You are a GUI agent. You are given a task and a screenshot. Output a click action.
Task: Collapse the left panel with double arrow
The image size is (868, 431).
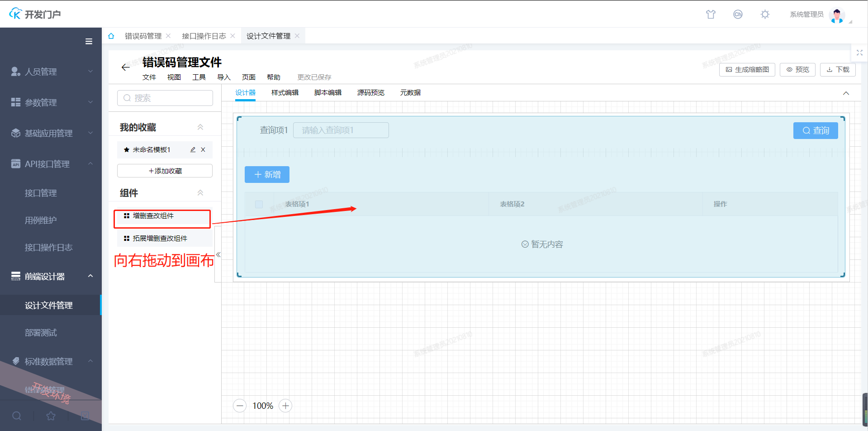(x=218, y=254)
